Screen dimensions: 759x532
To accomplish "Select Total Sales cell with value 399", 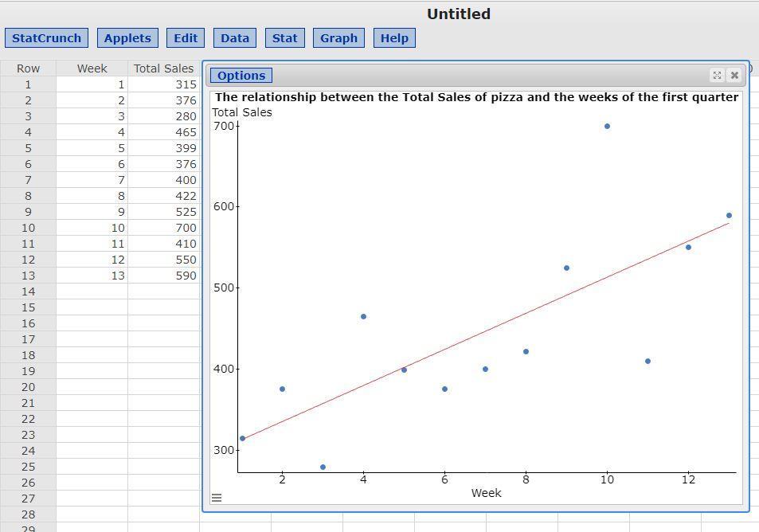I will tap(163, 148).
